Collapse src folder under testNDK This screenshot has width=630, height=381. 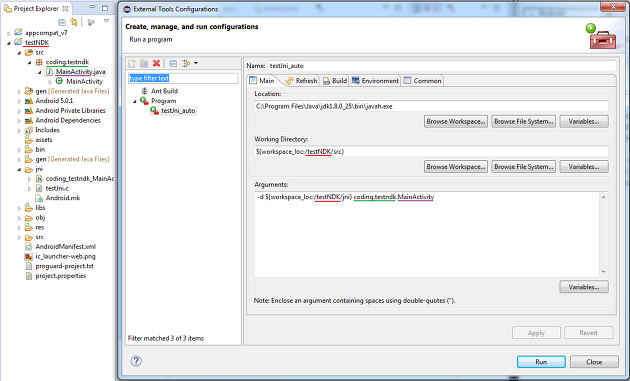pyautogui.click(x=19, y=53)
